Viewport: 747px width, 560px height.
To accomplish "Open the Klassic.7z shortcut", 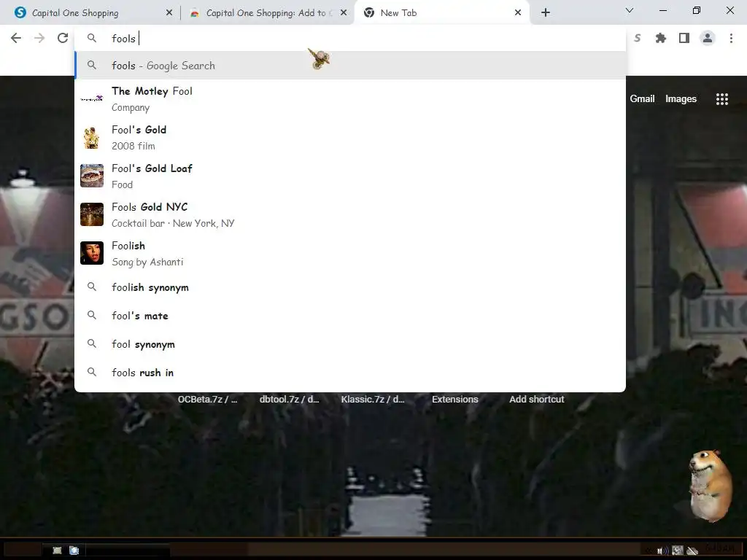I will (x=373, y=399).
